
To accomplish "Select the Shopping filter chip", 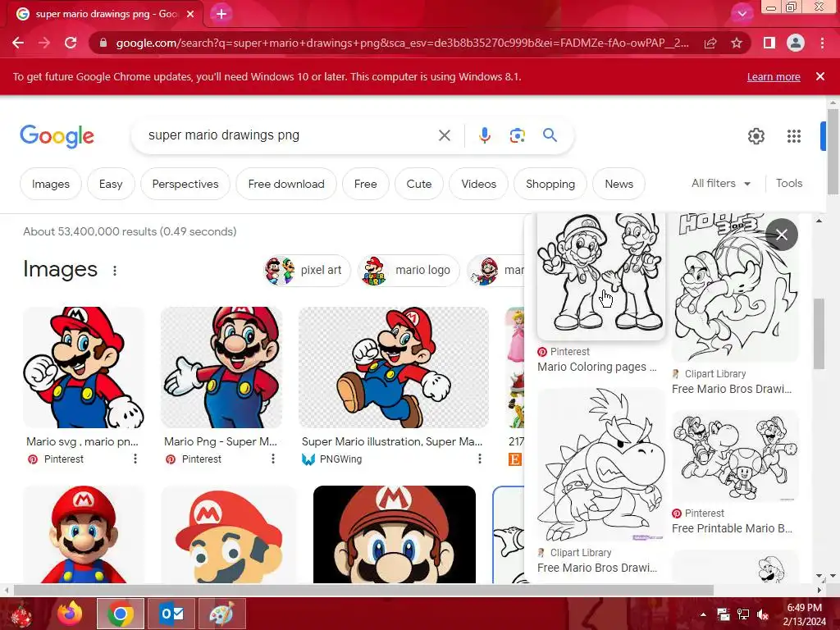I will click(550, 184).
